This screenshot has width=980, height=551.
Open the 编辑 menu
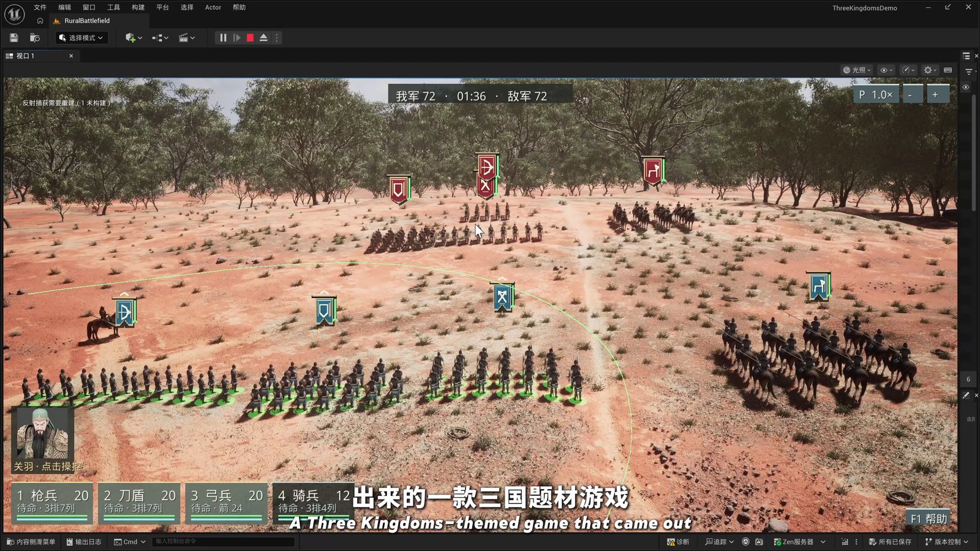click(65, 7)
